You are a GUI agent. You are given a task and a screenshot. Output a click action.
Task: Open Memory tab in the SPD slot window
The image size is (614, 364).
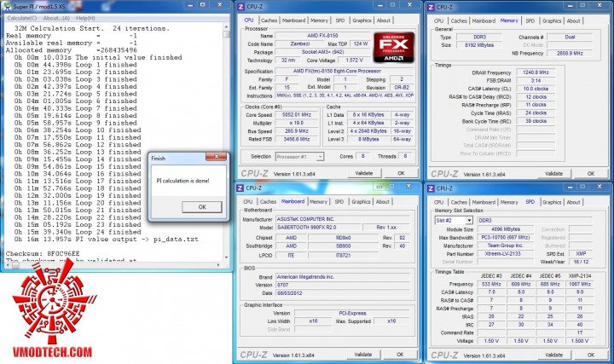(509, 202)
